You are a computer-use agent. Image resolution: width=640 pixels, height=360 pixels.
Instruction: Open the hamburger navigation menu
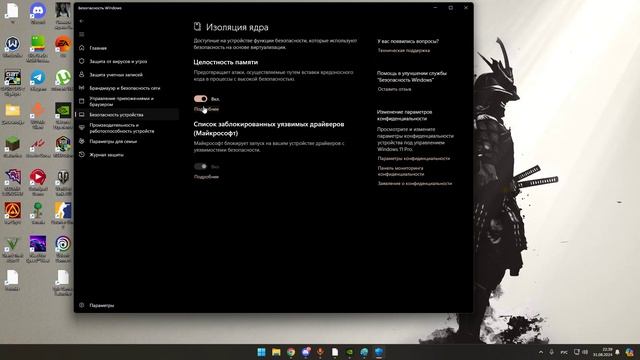(82, 34)
